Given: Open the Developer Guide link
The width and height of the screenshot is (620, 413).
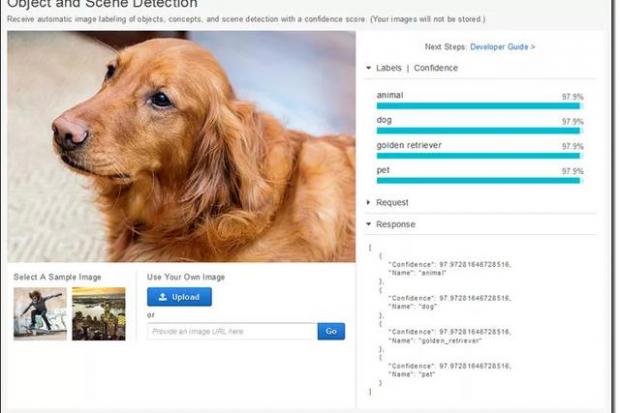Looking at the screenshot, I should tap(502, 47).
